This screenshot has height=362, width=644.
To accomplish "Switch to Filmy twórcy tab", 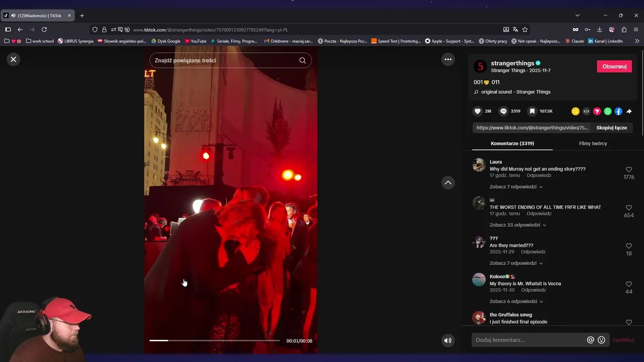I will click(593, 143).
